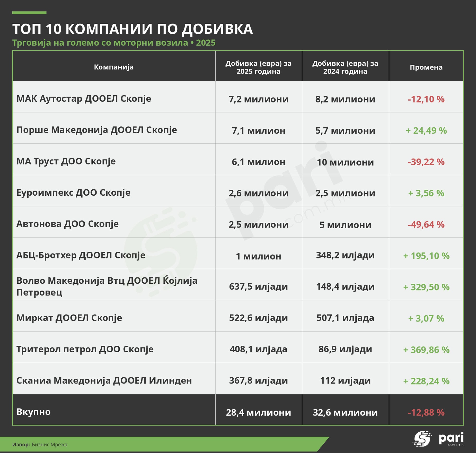476x453 pixels.
Task: Click Волво Македонија's 2024 profit '148,4 илјади'
Action: pos(345,286)
